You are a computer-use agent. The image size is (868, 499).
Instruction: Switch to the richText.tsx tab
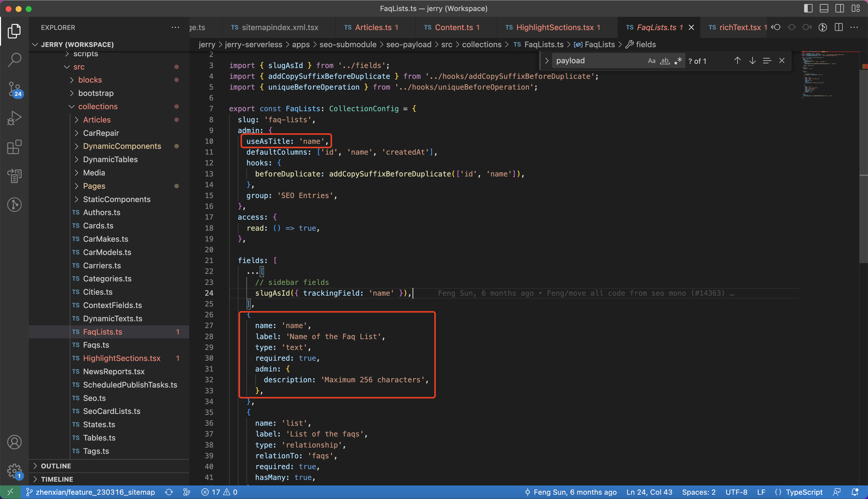740,27
